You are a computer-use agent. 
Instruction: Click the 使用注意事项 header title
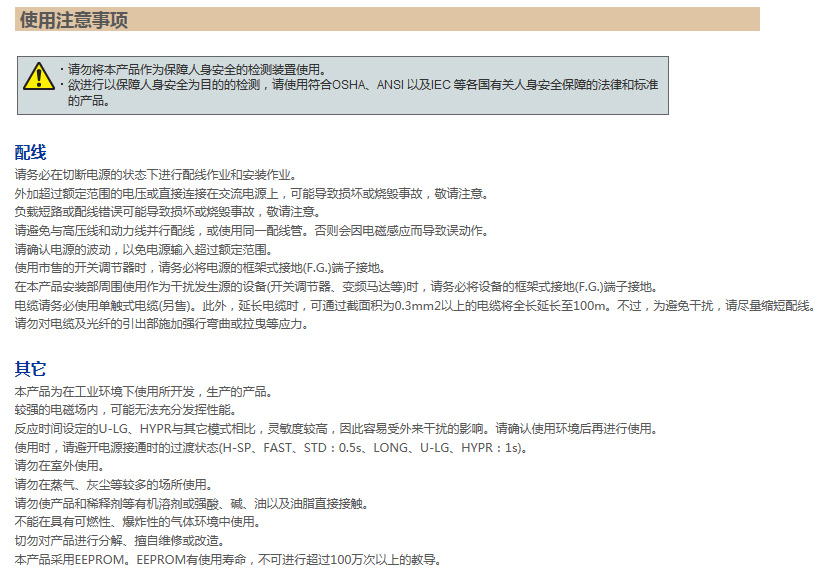point(74,20)
